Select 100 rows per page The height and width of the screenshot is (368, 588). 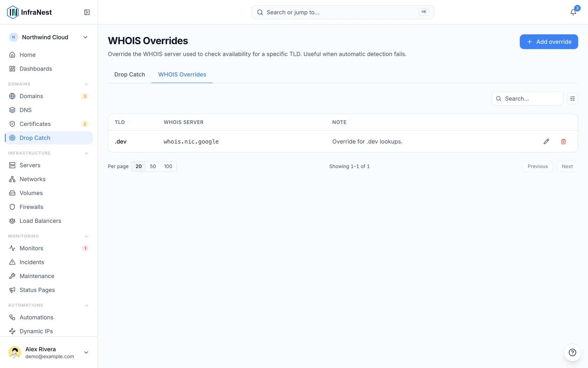tap(168, 166)
